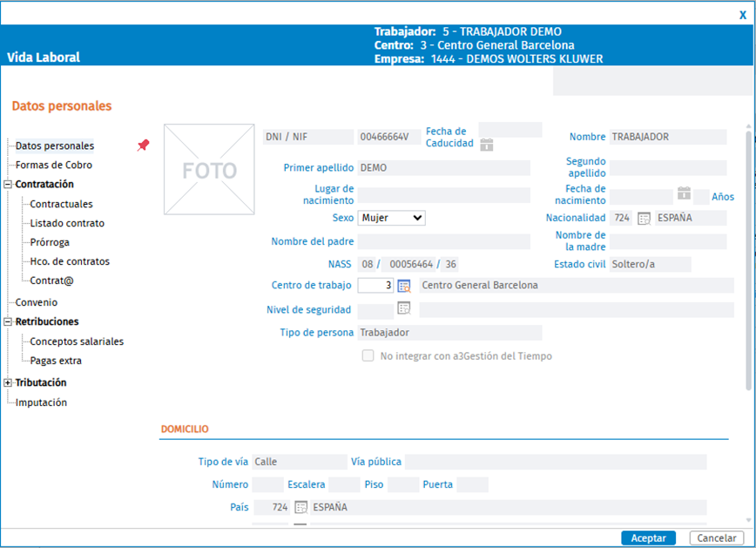Click the Aceptar button
The height and width of the screenshot is (548, 756).
coord(649,538)
